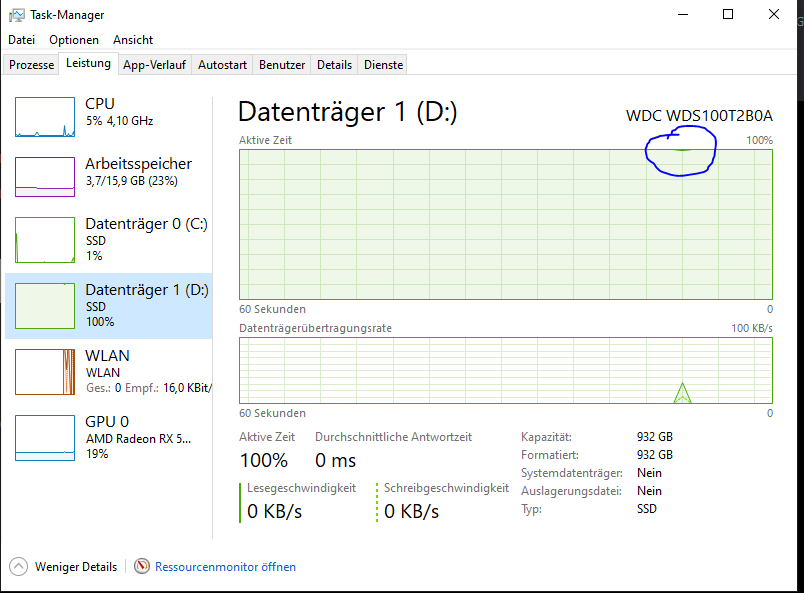Screen dimensions: 804x593
Task: Select the CPU mini graph thumbnail
Action: [x=45, y=117]
